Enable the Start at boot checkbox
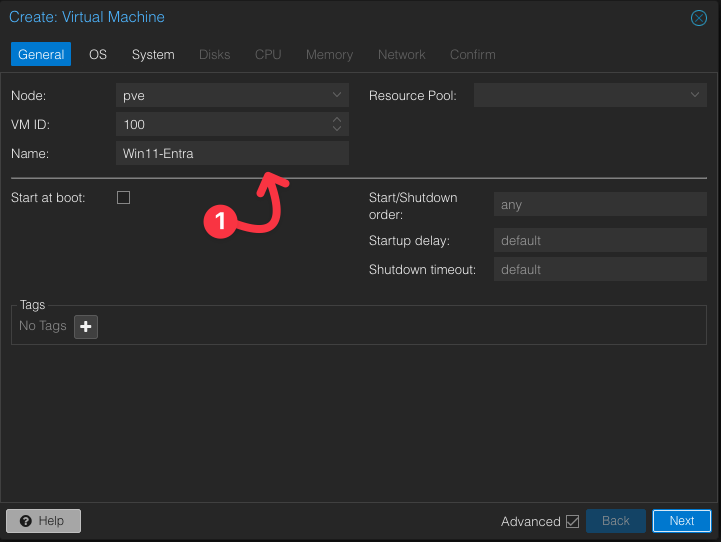721x542 pixels. tap(124, 198)
